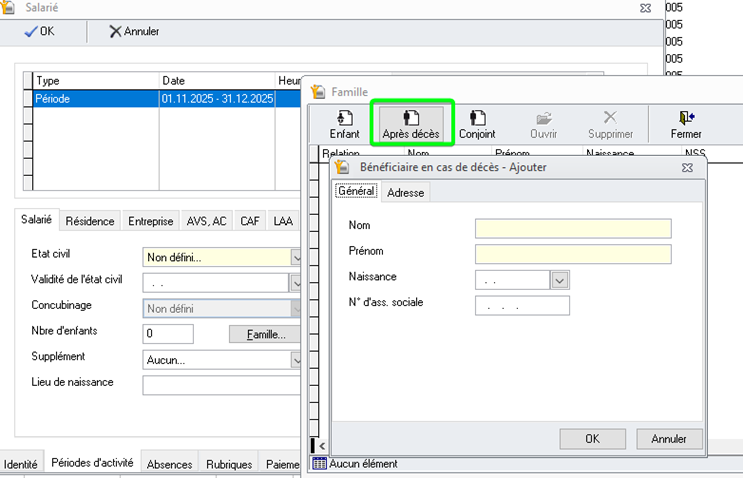Switch to the Adresse tab
Screen dimensions: 743x478
pos(405,193)
